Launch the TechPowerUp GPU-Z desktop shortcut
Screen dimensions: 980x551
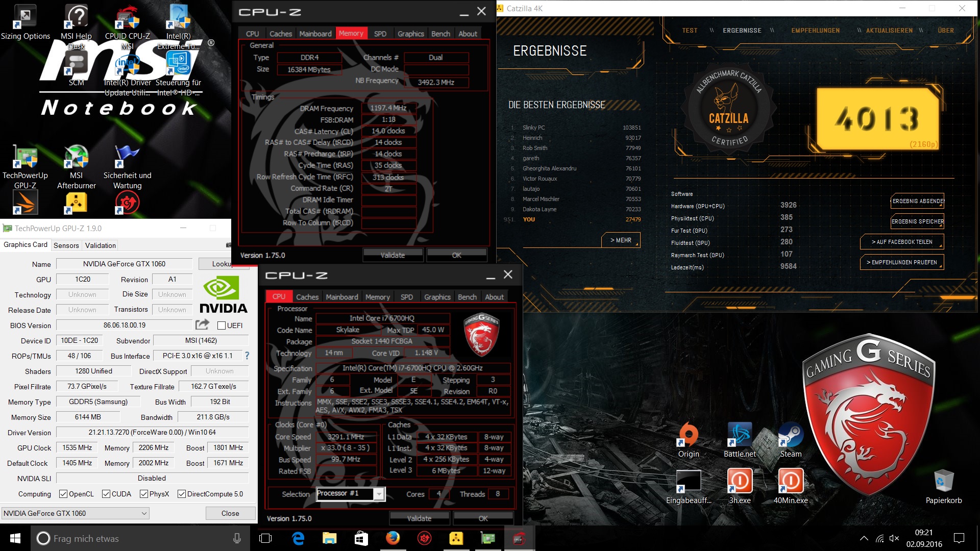click(x=25, y=167)
